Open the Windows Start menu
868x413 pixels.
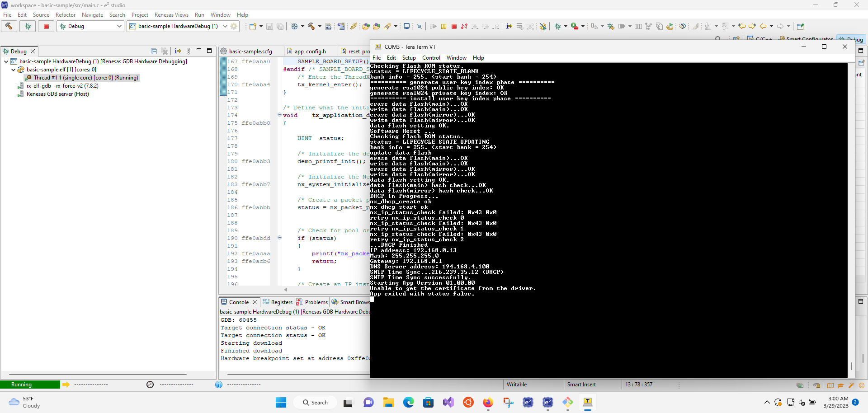(x=281, y=402)
